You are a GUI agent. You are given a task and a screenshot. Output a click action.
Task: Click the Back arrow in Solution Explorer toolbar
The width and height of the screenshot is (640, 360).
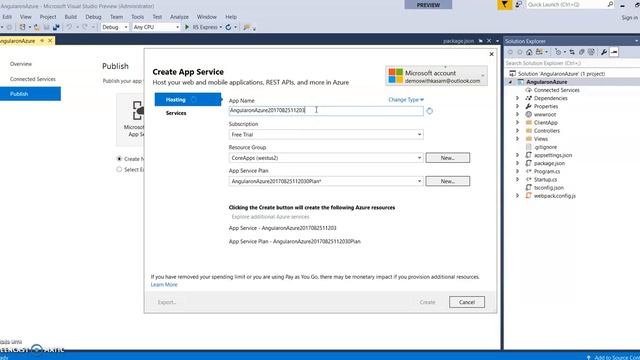pyautogui.click(x=510, y=52)
